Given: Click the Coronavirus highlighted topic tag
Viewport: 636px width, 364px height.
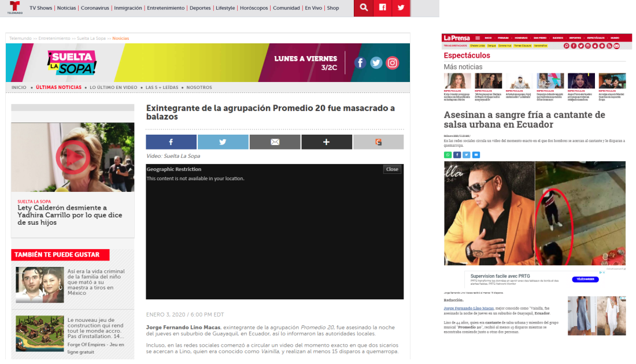Looking at the screenshot, I should pos(505,46).
